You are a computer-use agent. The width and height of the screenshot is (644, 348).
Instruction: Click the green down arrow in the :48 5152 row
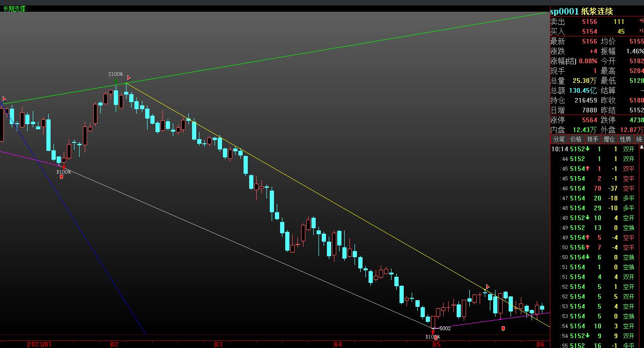[x=587, y=218]
